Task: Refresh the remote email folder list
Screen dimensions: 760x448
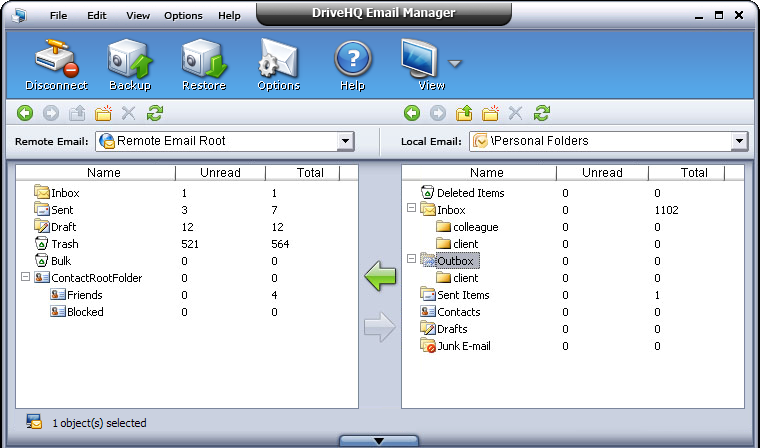Action: [155, 113]
